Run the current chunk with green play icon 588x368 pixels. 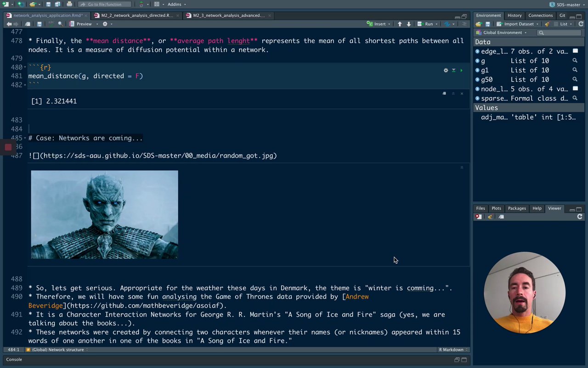(x=462, y=70)
